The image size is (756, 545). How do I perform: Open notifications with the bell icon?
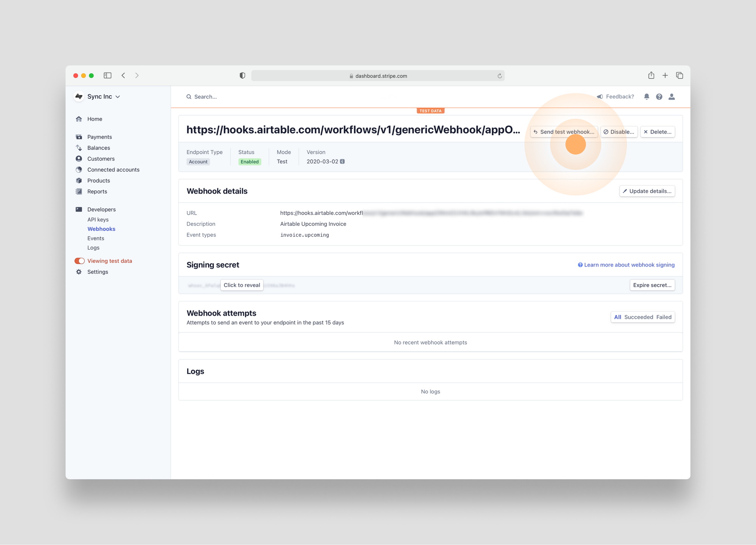coord(646,96)
